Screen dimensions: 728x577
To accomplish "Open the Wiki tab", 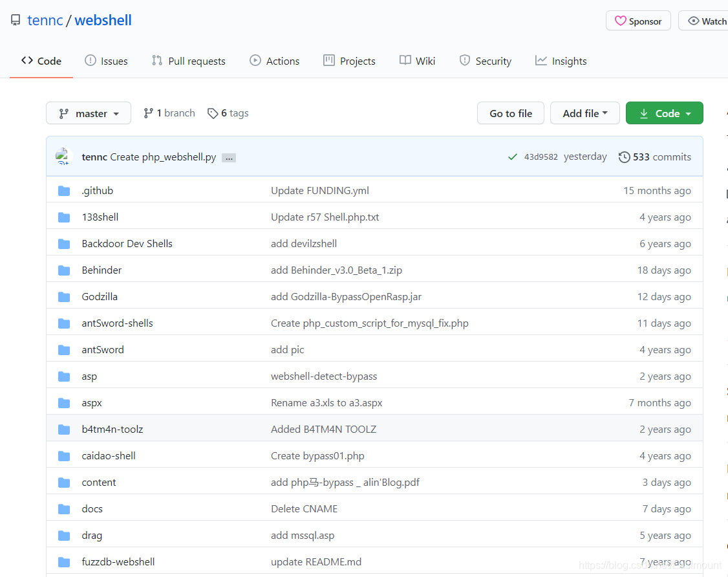I will tap(417, 61).
